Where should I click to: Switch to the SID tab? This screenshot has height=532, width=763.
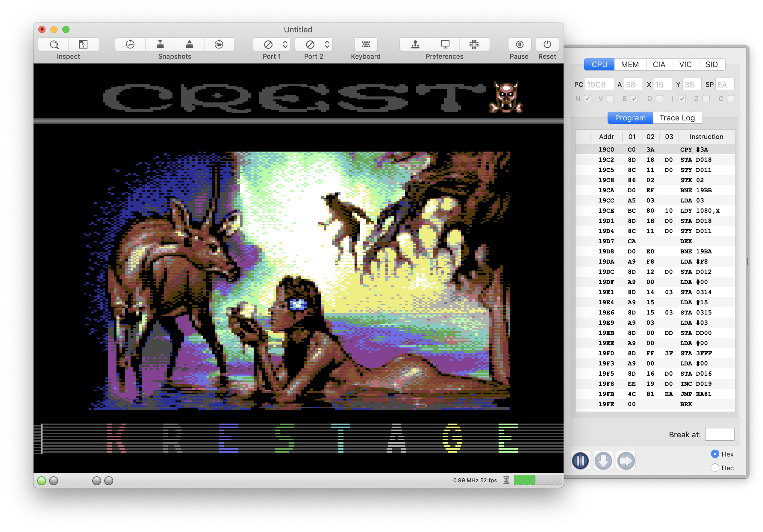pyautogui.click(x=711, y=64)
